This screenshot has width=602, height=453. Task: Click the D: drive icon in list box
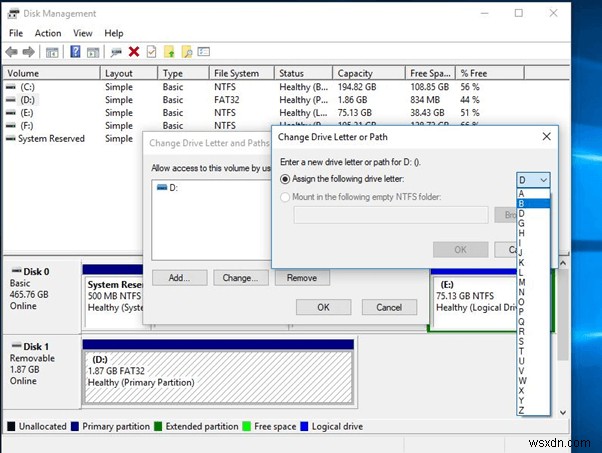click(x=162, y=187)
